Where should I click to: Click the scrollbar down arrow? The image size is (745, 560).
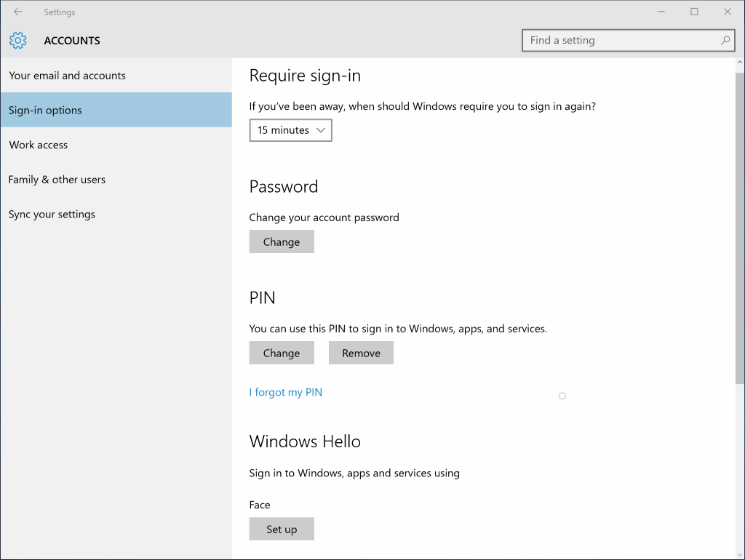tap(740, 554)
